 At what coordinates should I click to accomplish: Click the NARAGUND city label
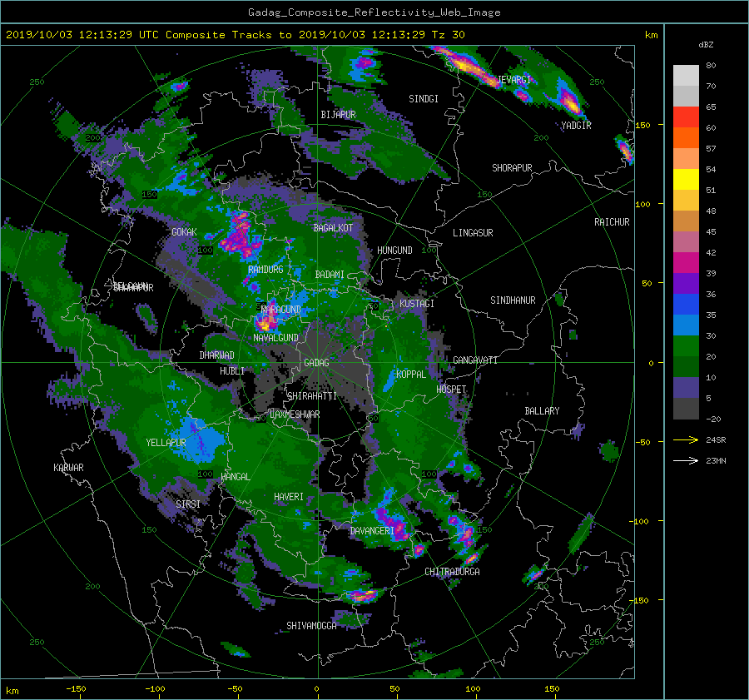(281, 310)
